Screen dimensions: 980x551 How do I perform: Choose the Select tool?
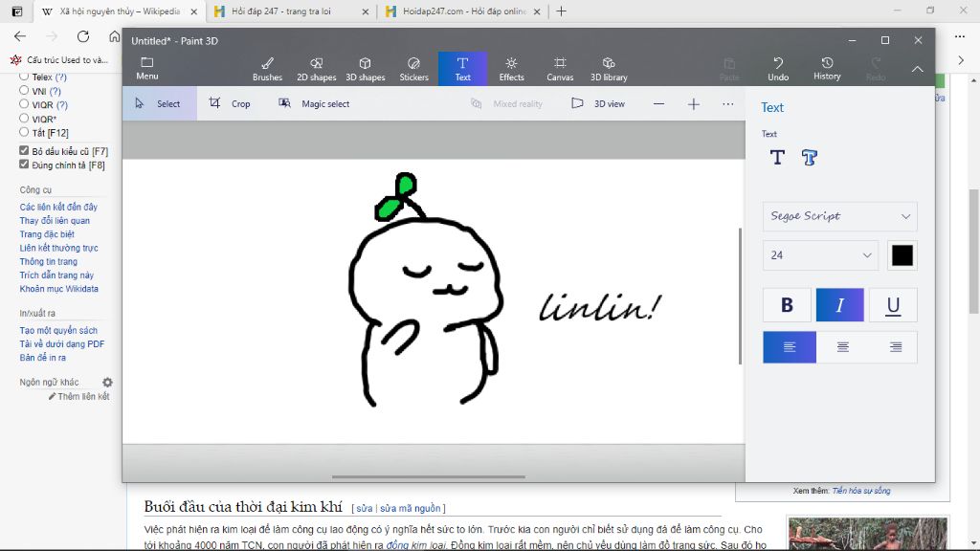tap(160, 103)
